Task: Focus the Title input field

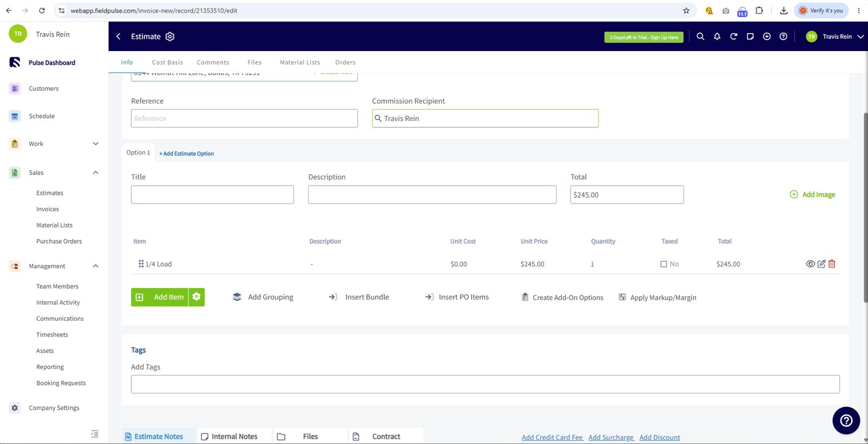Action: pyautogui.click(x=212, y=195)
